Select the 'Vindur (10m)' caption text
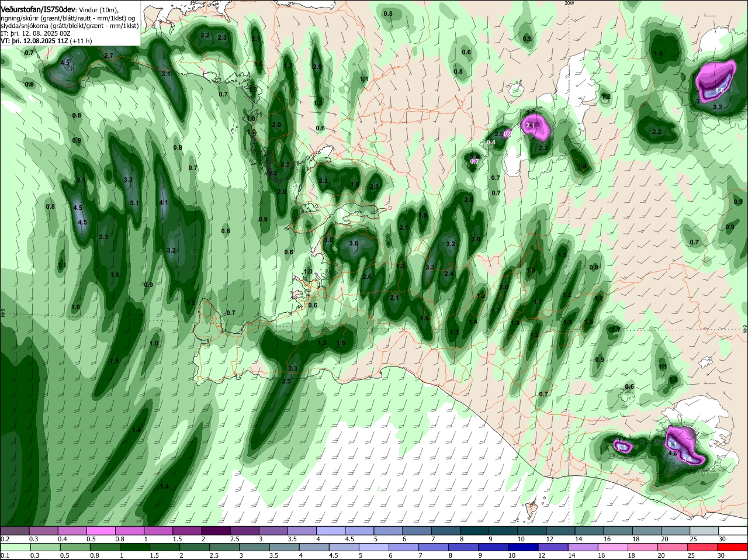This screenshot has height=560, width=748. 99,11
